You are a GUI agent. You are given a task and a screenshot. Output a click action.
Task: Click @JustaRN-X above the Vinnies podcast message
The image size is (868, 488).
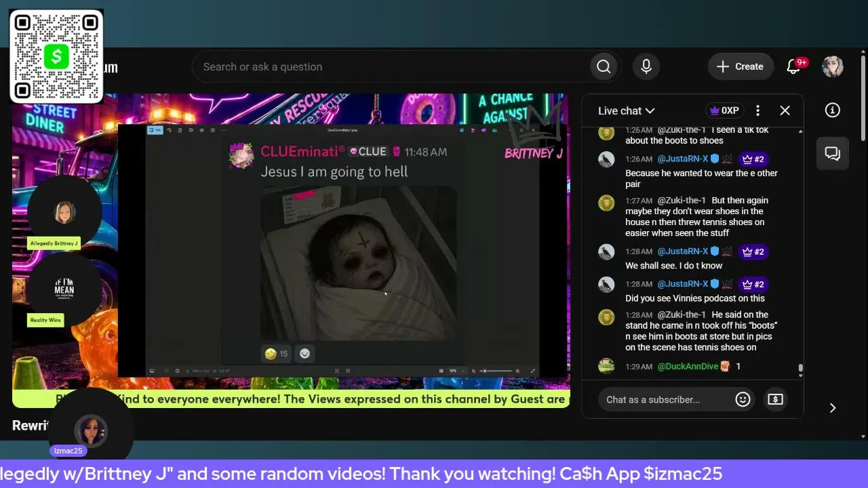click(x=683, y=284)
